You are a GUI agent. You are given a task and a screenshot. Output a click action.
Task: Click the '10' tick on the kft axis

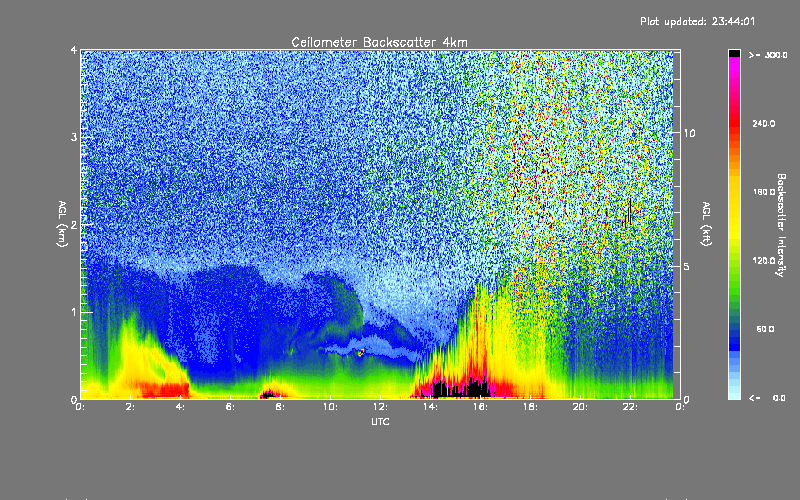coord(689,133)
